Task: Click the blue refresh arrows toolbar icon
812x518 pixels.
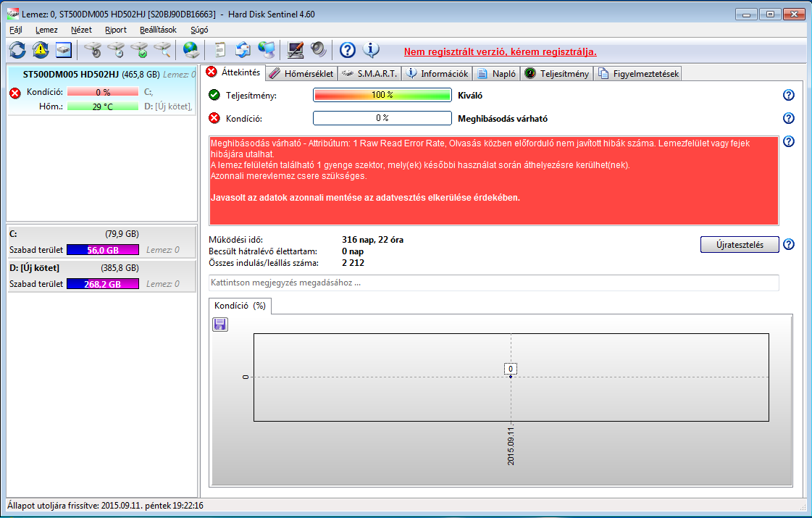Action: click(17, 50)
